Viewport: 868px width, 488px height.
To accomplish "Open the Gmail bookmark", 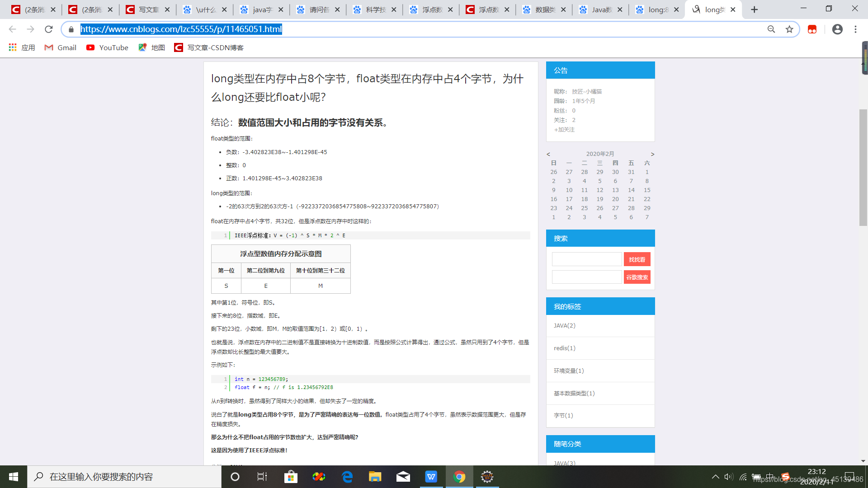I will [x=60, y=47].
